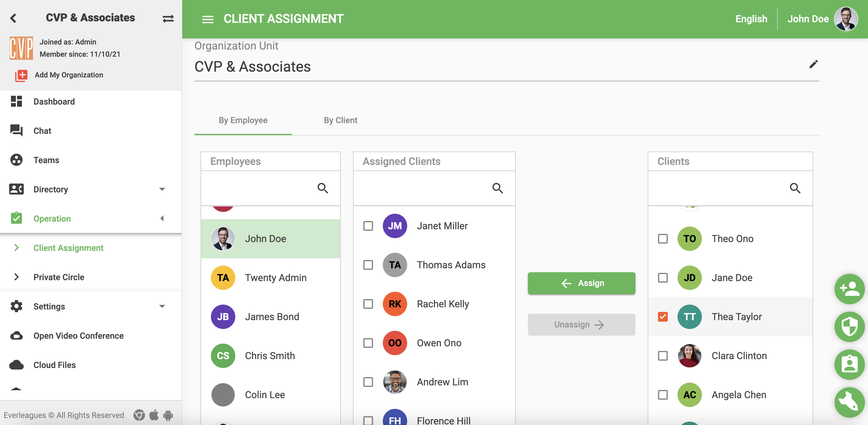Click the Add My Organization plus icon

(21, 75)
